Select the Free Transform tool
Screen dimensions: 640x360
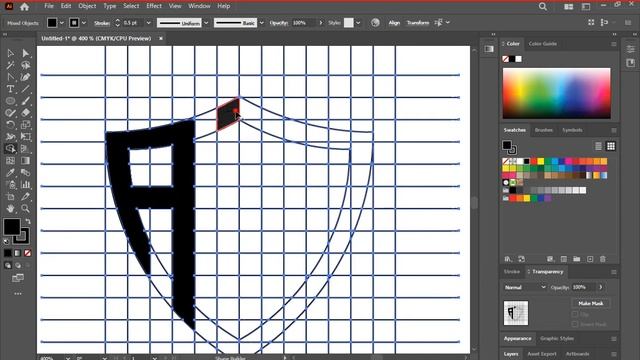[x=25, y=137]
